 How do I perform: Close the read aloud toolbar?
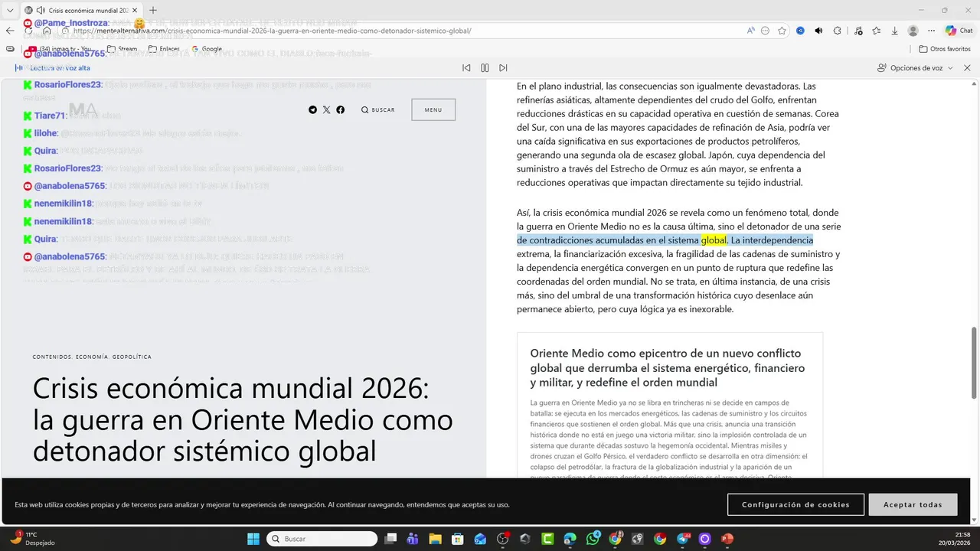pyautogui.click(x=967, y=68)
